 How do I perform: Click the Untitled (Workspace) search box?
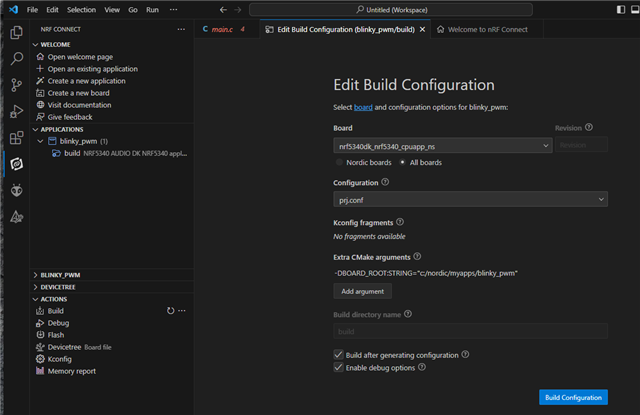[391, 10]
